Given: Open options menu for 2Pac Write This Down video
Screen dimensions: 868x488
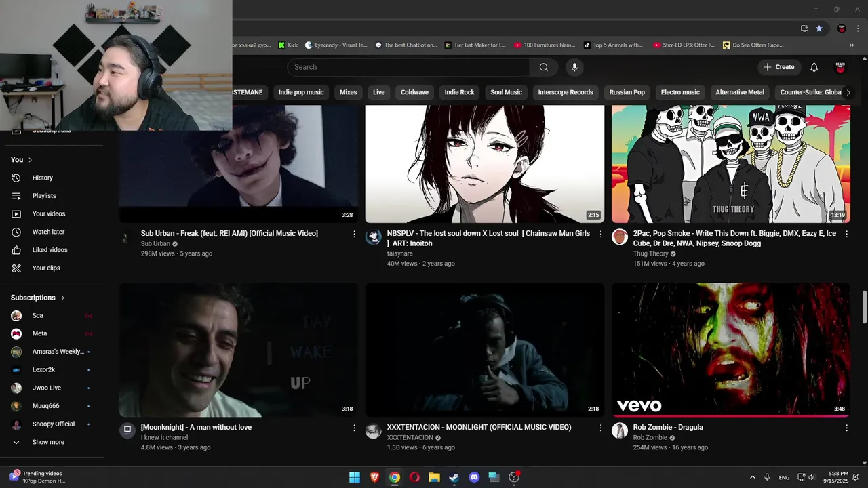Looking at the screenshot, I should point(846,234).
